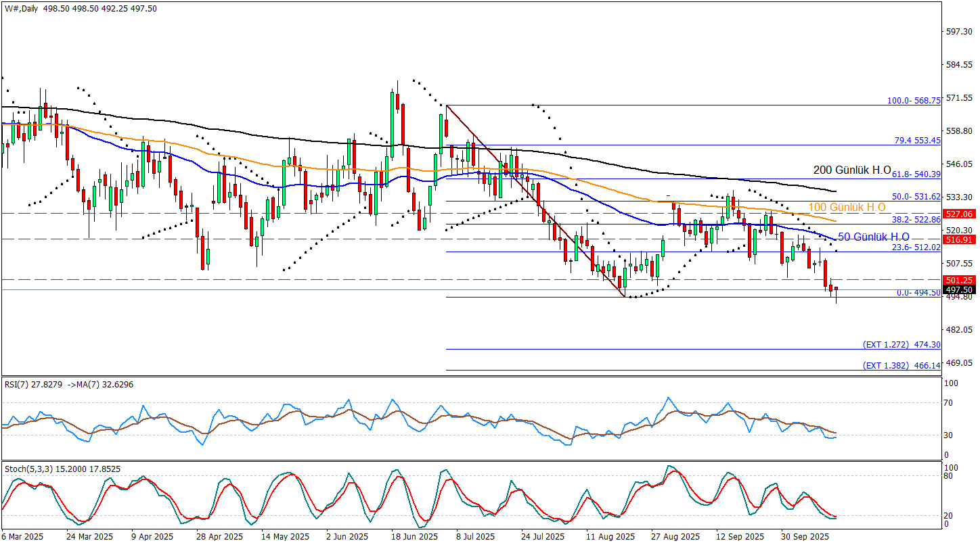
Task: Click the 100.0- 568.75 Fibonacci level label
Action: pyautogui.click(x=914, y=100)
